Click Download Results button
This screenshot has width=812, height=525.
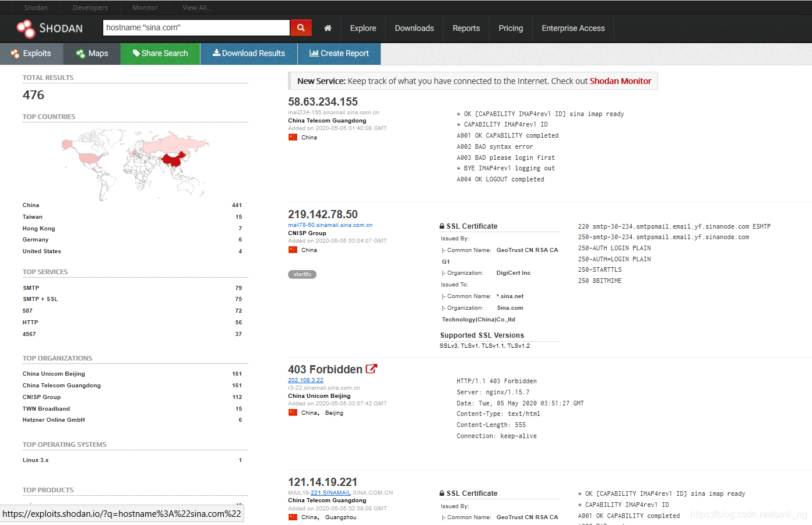click(249, 53)
